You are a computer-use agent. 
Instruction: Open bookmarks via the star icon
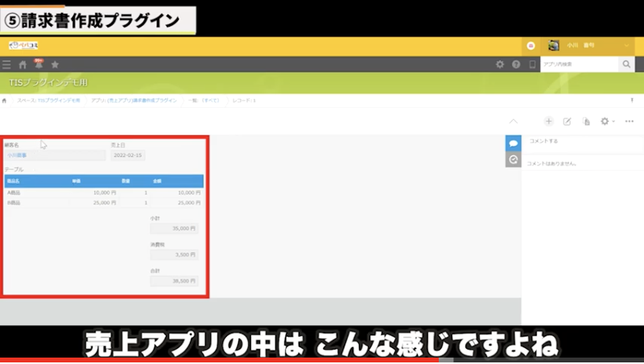[x=55, y=64]
